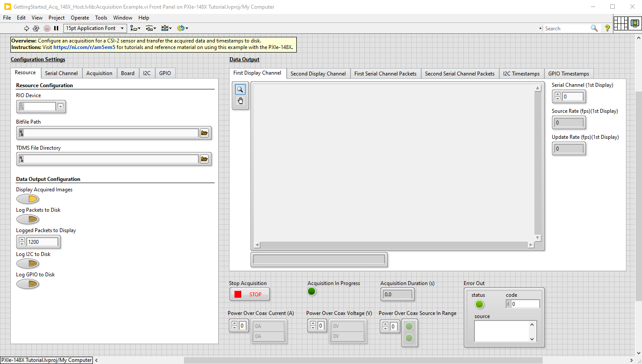Click Power Over Coax Voltage index stepper
The width and height of the screenshot is (642, 364).
point(313,325)
